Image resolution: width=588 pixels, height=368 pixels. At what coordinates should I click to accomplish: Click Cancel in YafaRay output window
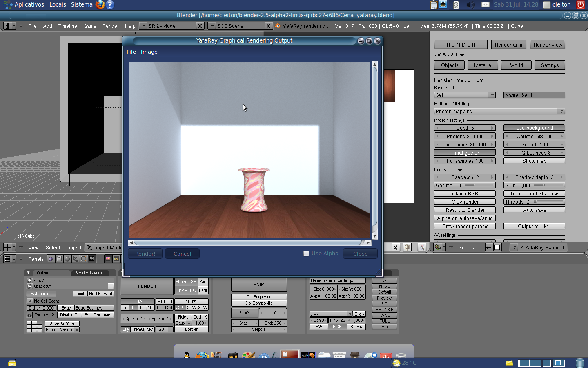pos(182,254)
